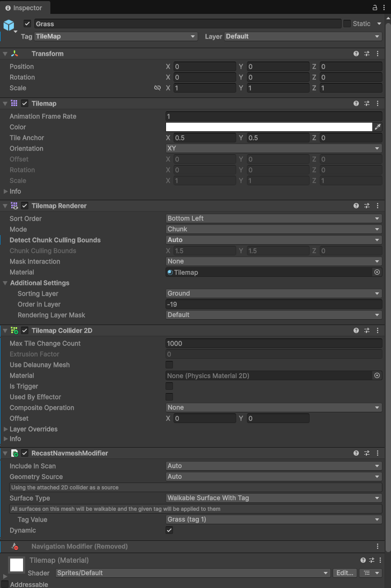
Task: Enable Use Delaunay Mesh checkbox
Action: [x=169, y=365]
